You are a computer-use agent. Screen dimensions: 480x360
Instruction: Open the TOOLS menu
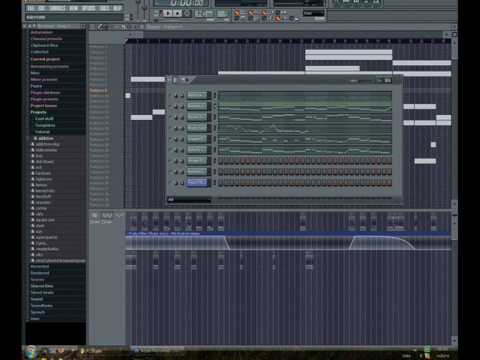point(105,8)
